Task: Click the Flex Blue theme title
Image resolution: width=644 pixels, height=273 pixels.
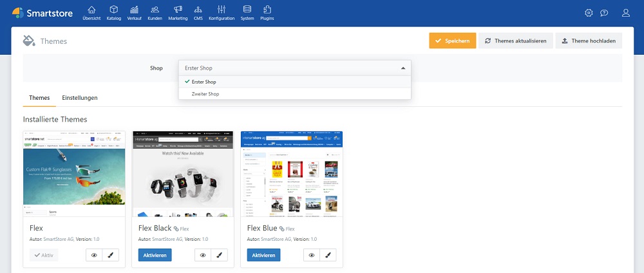Action: pos(262,228)
